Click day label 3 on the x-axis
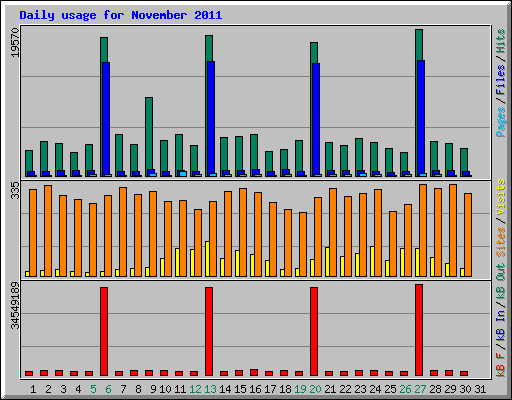 point(63,389)
